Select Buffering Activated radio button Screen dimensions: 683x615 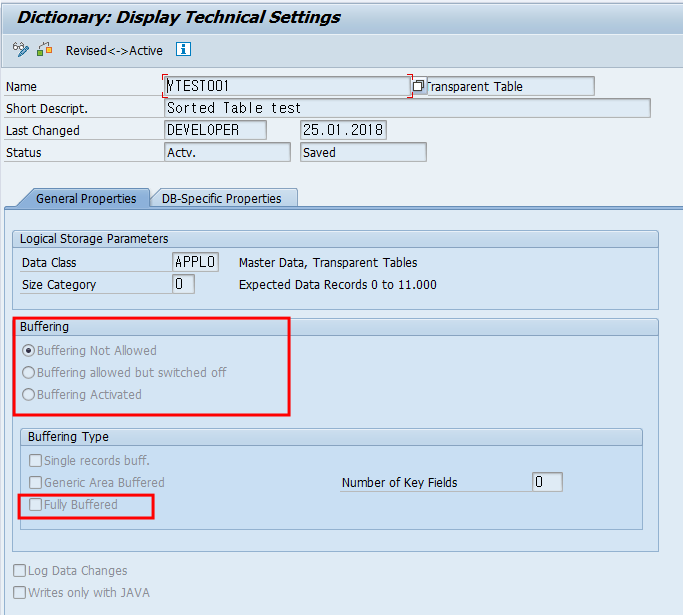pyautogui.click(x=28, y=395)
